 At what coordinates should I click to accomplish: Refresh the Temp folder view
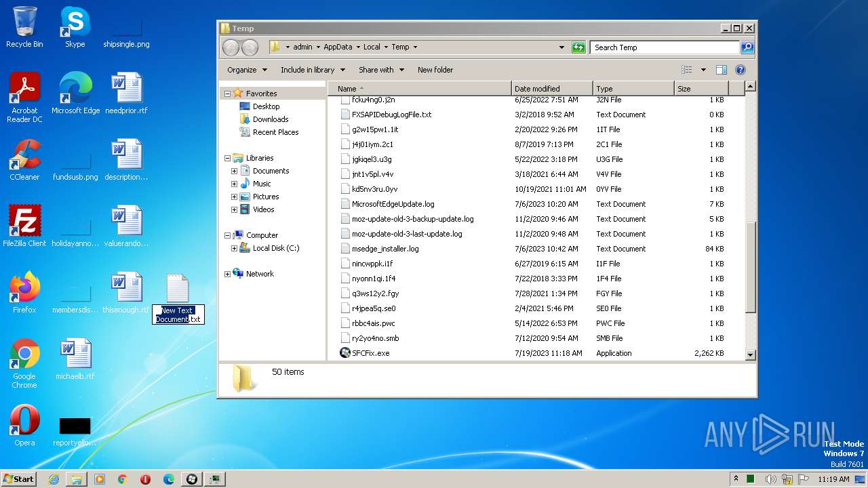[x=578, y=47]
